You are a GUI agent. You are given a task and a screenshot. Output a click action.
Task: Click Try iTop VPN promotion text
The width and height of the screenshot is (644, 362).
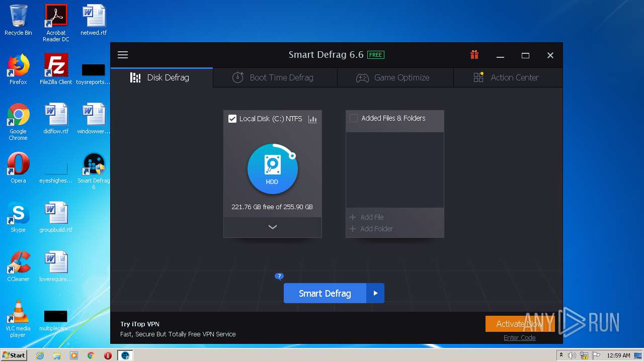140,324
